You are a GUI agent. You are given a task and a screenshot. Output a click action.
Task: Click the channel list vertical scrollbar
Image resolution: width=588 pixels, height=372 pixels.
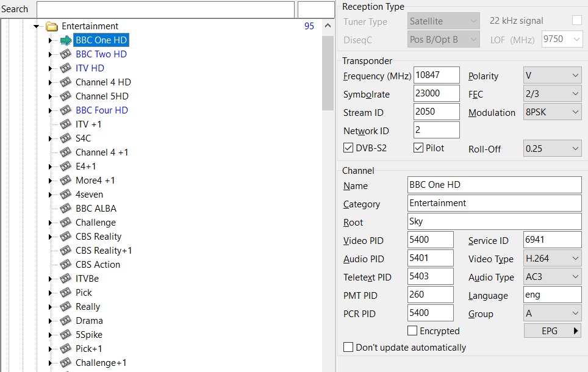click(x=328, y=183)
